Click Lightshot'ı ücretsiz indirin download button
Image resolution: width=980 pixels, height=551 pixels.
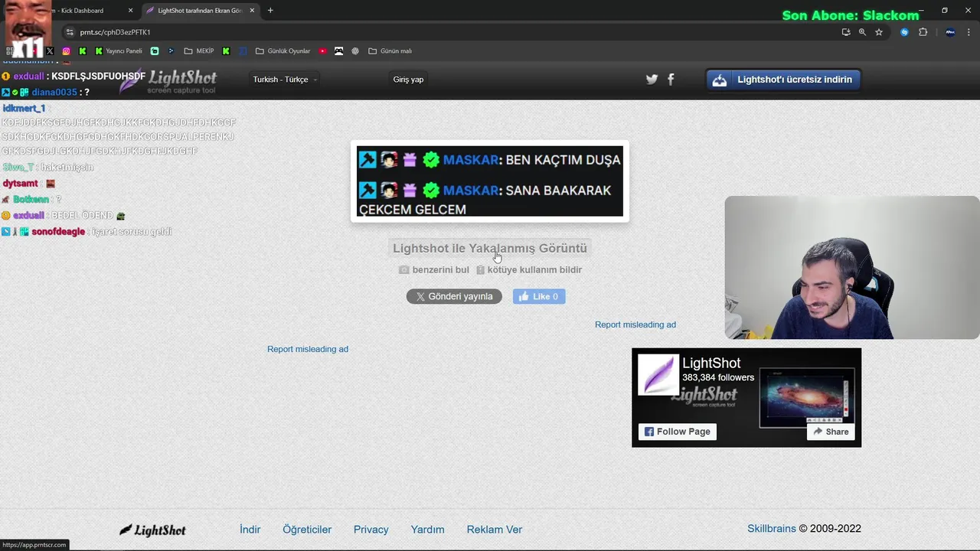[x=783, y=80]
